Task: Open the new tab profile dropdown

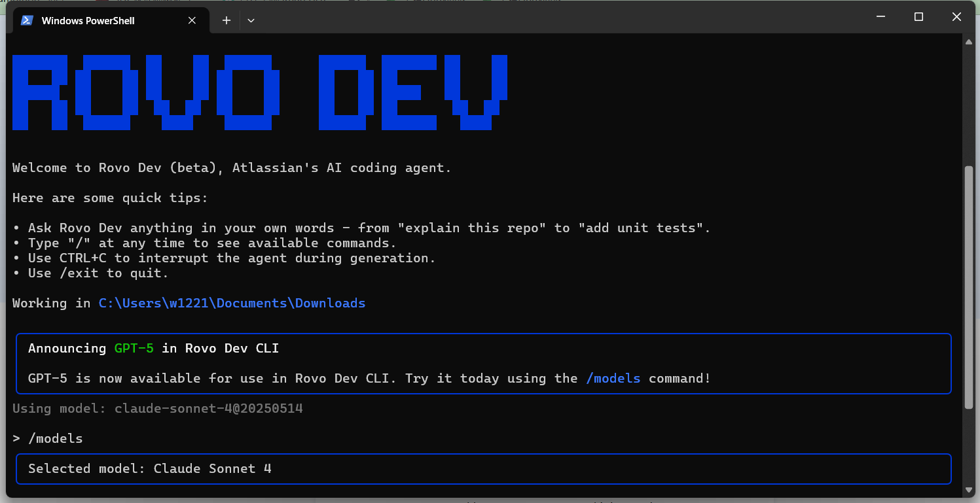Action: (251, 20)
